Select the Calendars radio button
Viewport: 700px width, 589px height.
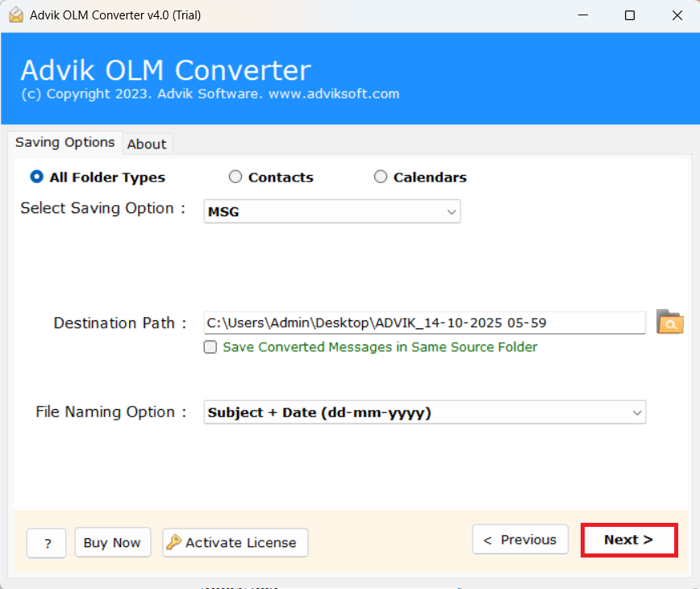pos(381,177)
